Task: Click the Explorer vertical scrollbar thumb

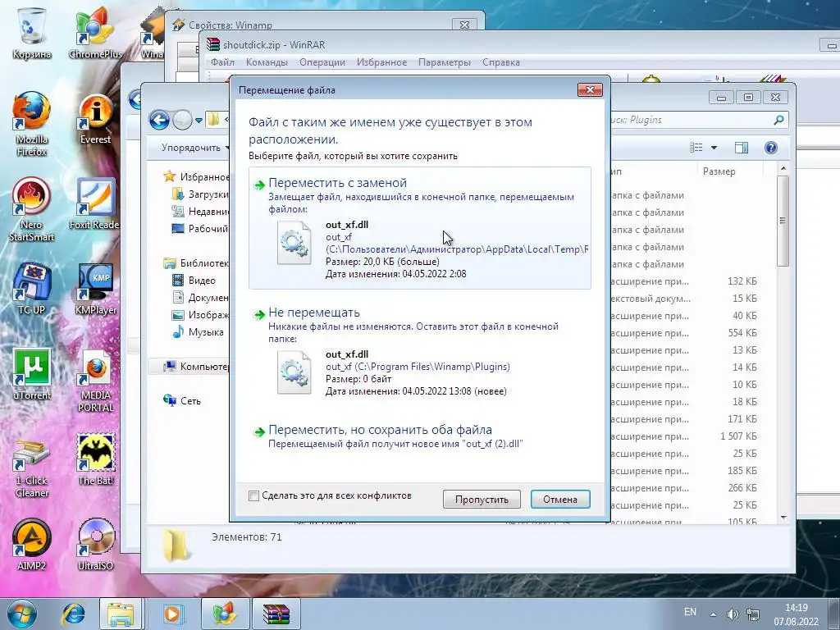Action: point(783,221)
